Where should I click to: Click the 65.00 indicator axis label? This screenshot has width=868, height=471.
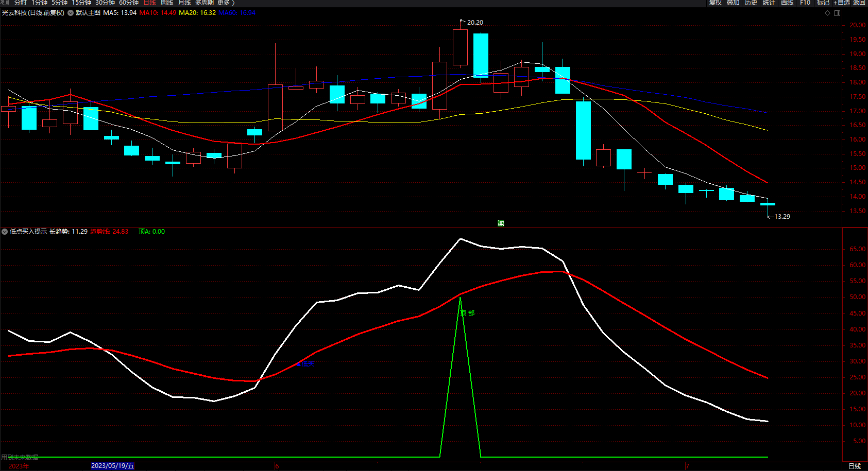pos(857,249)
